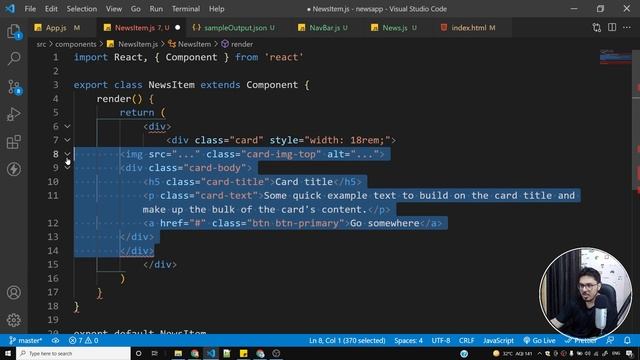Click 'Card title' text on line 10

click(304, 182)
